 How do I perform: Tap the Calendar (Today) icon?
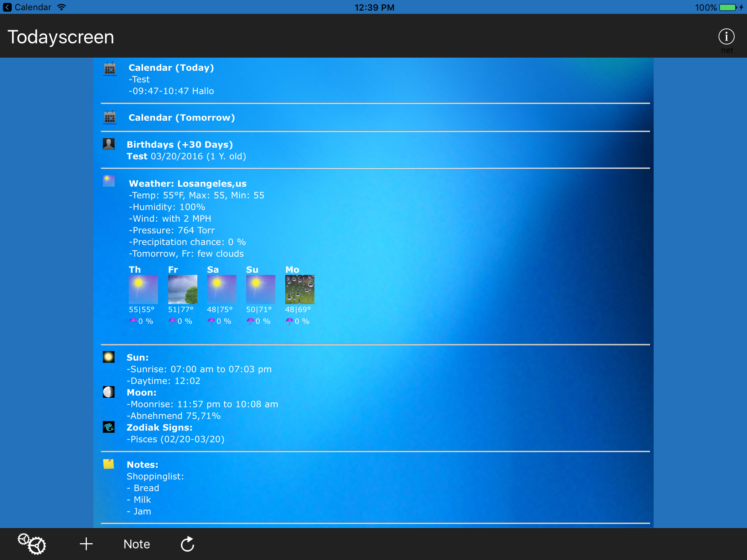(109, 68)
